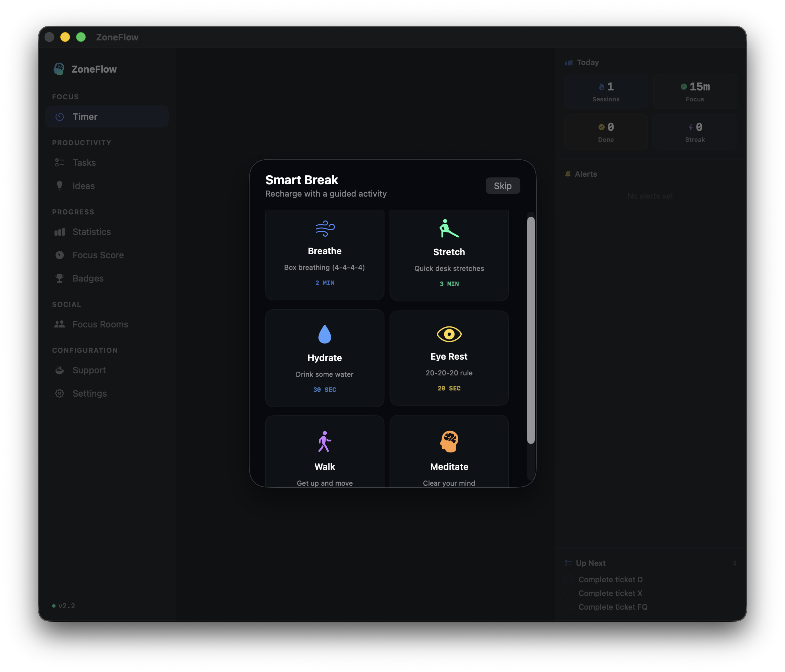Image resolution: width=785 pixels, height=672 pixels.
Task: Tick the Complete ticket FQ circle
Action: click(568, 607)
